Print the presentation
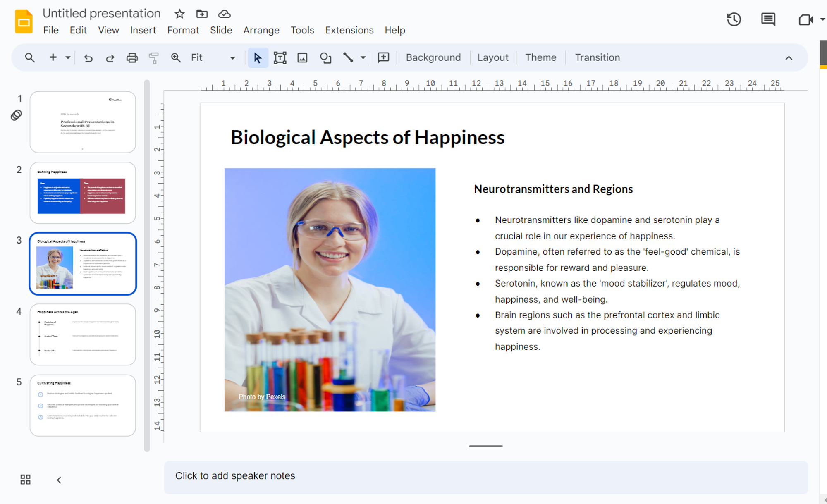This screenshot has height=504, width=827. pos(132,57)
